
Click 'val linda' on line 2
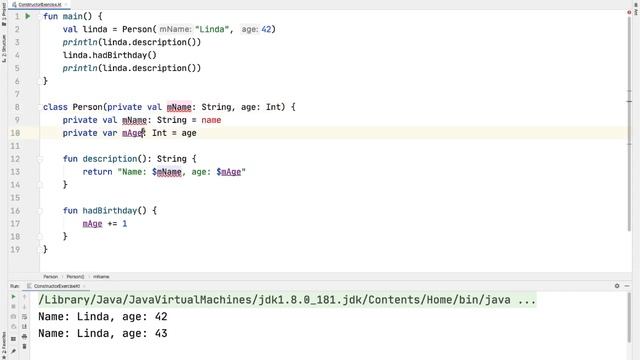point(85,29)
